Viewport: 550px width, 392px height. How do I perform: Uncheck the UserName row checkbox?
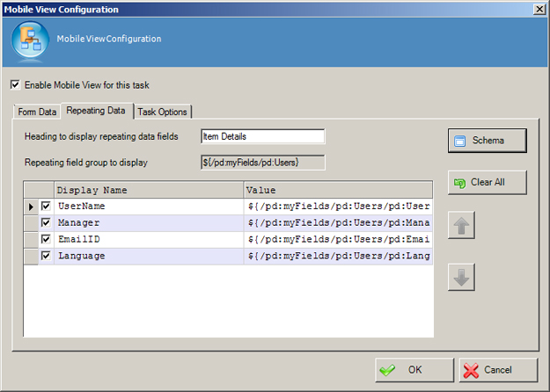(46, 207)
